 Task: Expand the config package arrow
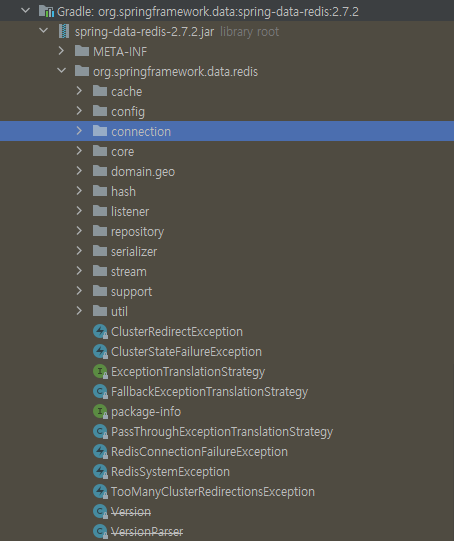pos(79,111)
